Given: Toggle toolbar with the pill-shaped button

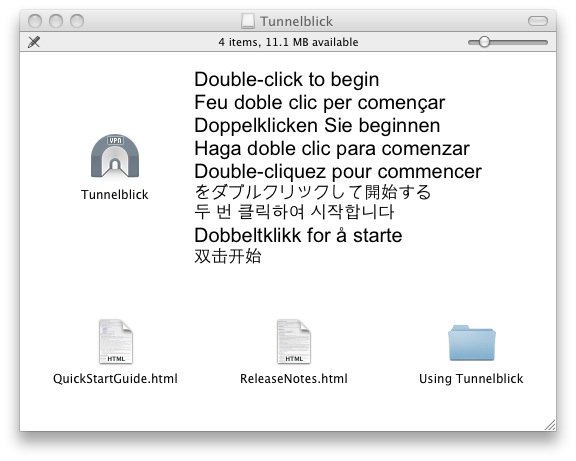Looking at the screenshot, I should coord(538,21).
